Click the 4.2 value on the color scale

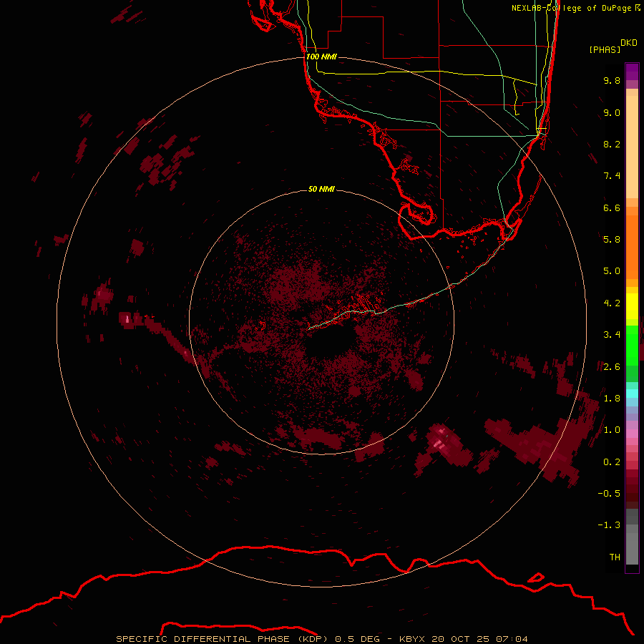612,303
